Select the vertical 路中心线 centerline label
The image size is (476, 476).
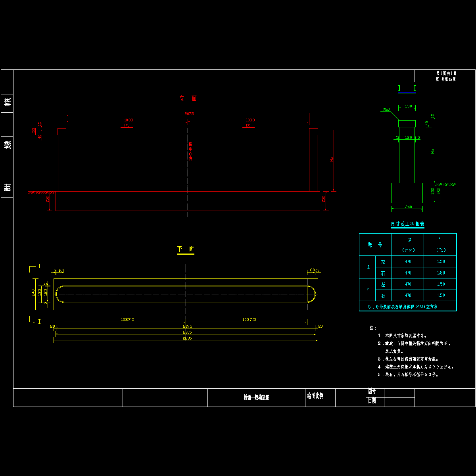point(190,151)
